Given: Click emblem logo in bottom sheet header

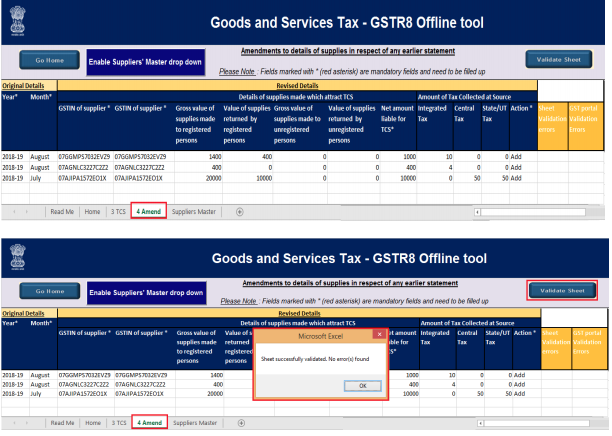Looking at the screenshot, I should point(18,257).
